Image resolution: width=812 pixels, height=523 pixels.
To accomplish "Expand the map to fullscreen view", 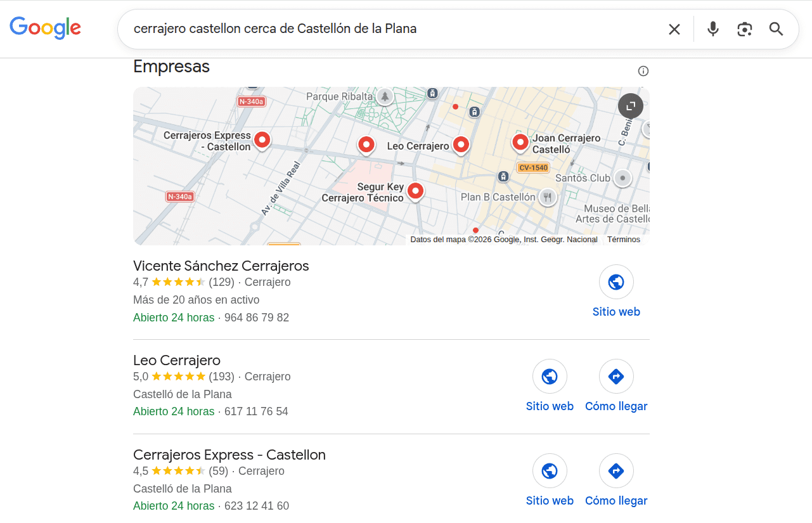I will coord(630,106).
